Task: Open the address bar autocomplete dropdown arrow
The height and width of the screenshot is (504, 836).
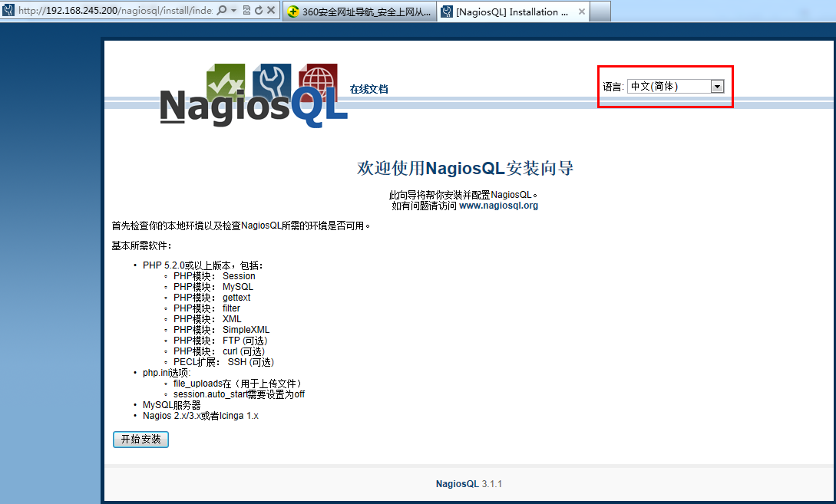Action: click(x=234, y=10)
